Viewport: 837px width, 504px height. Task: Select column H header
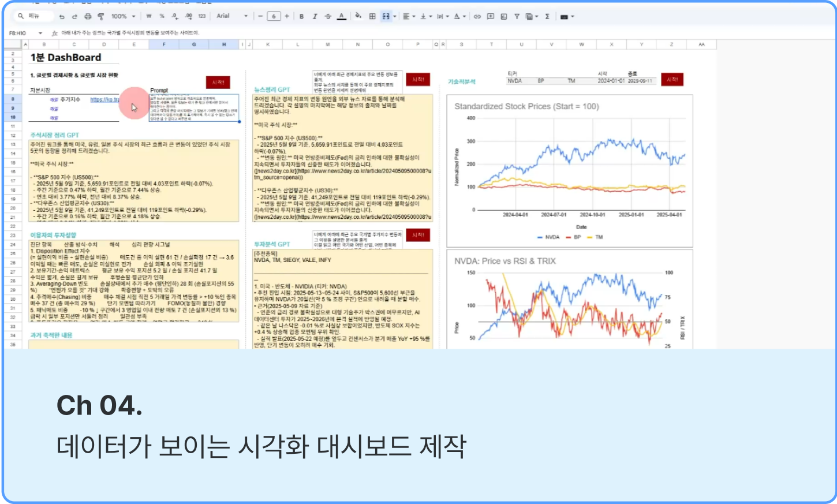click(x=224, y=44)
